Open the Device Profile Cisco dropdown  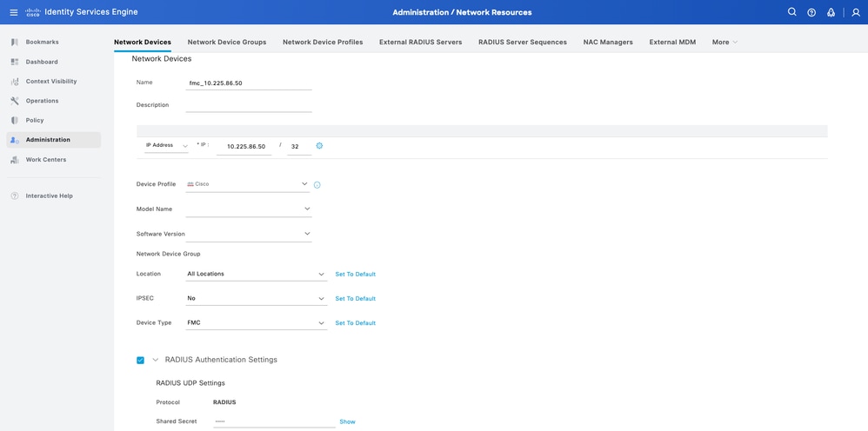[x=248, y=184]
